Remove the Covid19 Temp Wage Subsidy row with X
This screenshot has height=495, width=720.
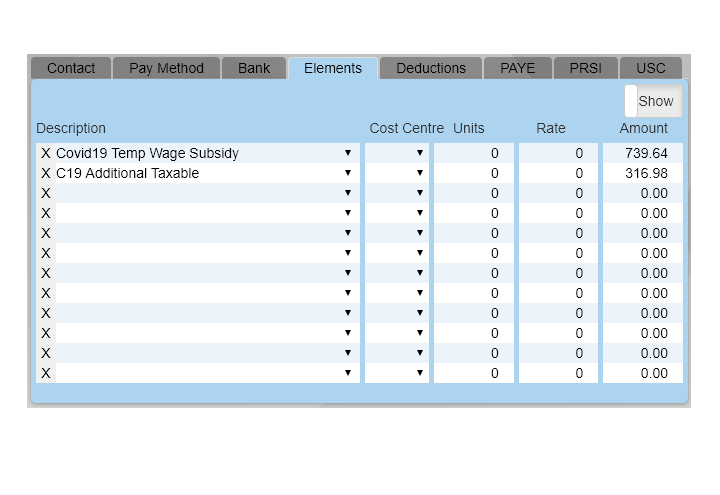pyautogui.click(x=45, y=153)
